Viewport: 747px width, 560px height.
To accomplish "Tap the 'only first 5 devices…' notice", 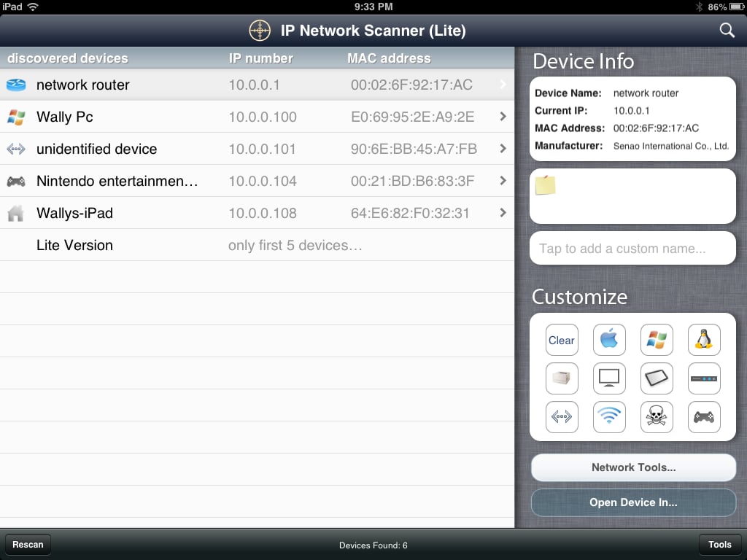I will tap(295, 245).
